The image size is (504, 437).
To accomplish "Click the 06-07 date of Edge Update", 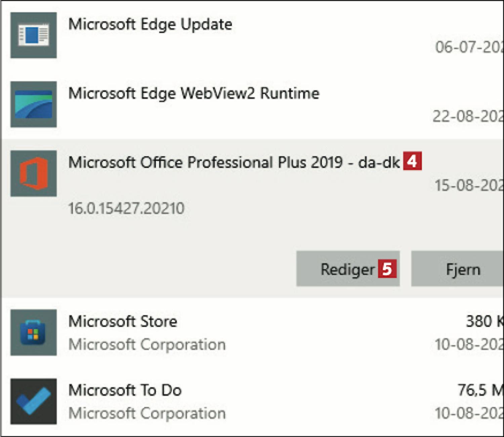I will [469, 47].
